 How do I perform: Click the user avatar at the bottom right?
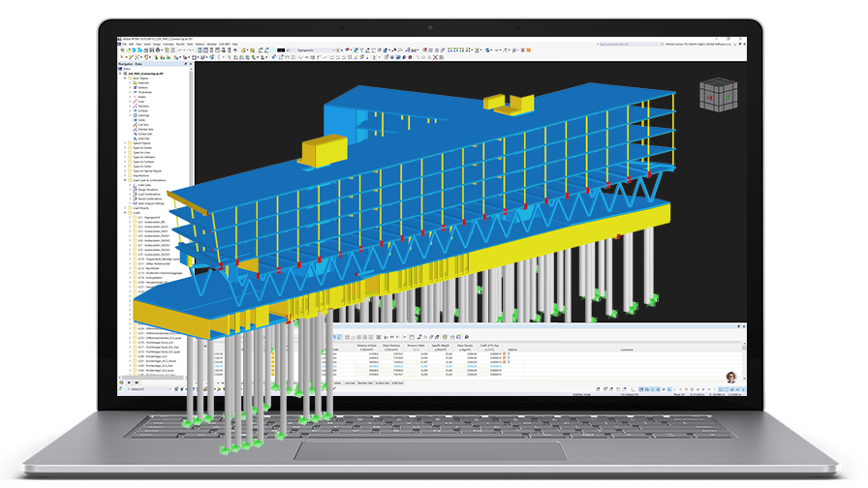tap(731, 378)
